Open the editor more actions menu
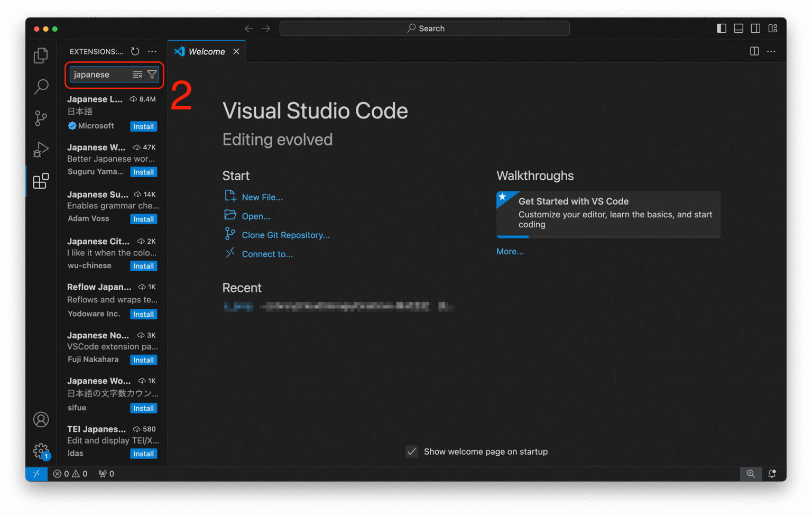The width and height of the screenshot is (812, 515). pyautogui.click(x=771, y=51)
